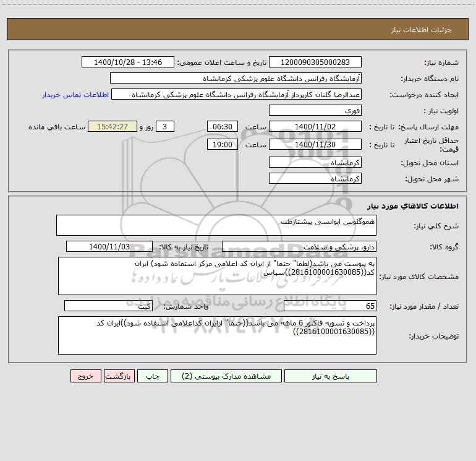Image resolution: width=476 pixels, height=461 pixels.
Task: Click validity time field 19:00
Action: (x=222, y=144)
